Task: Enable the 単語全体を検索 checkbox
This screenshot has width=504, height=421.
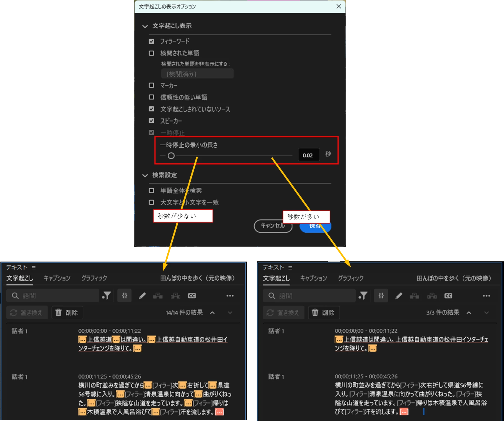Action: coord(151,191)
